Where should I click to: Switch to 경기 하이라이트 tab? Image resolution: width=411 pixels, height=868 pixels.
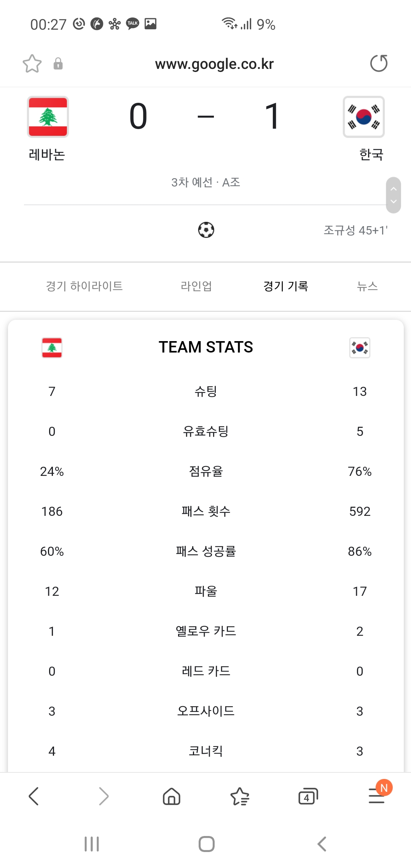(x=84, y=286)
